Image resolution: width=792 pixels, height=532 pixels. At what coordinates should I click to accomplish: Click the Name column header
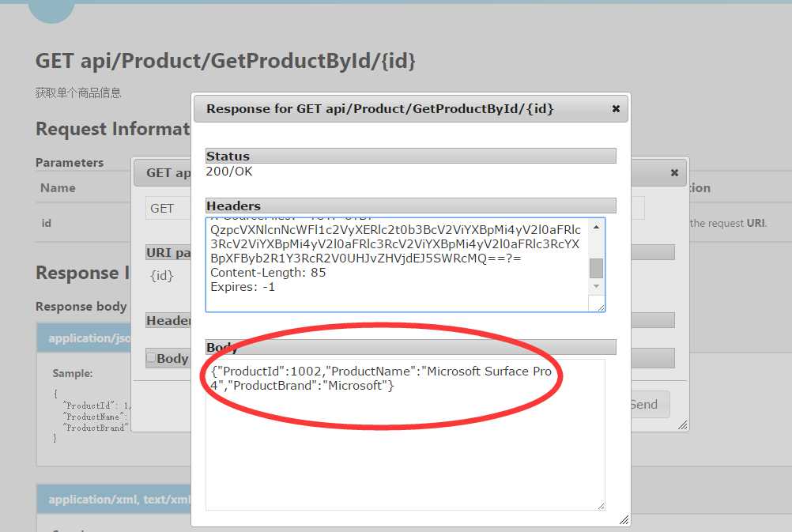[x=58, y=188]
